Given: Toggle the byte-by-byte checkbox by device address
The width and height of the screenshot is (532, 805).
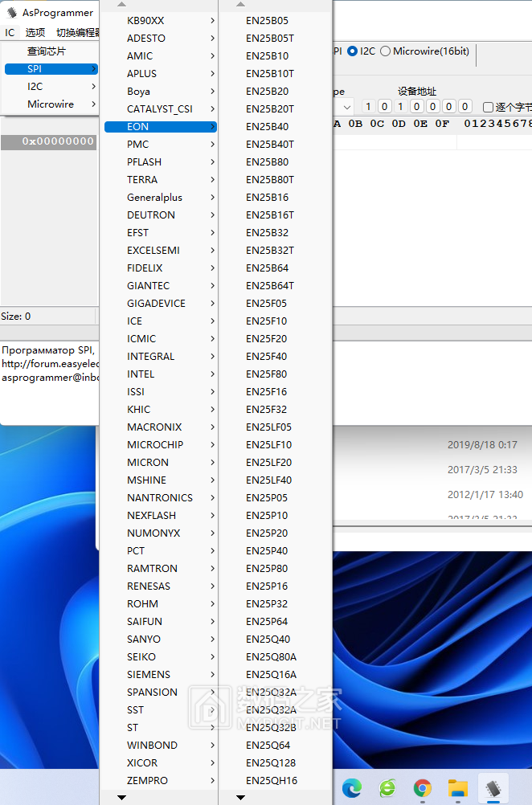Looking at the screenshot, I should coord(489,107).
